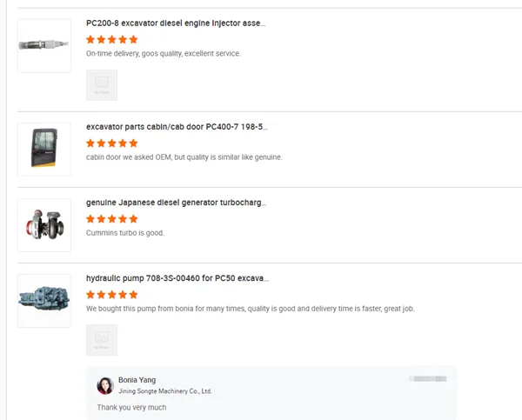Open the PC200-8 injector product thumbnail

44,45
